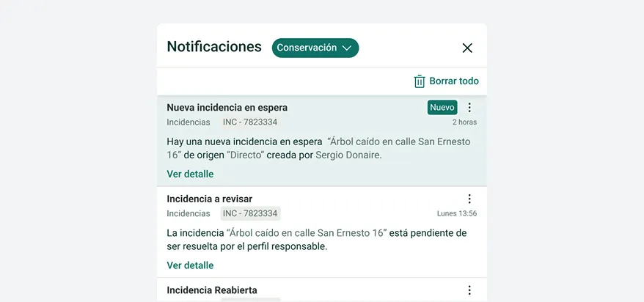The width and height of the screenshot is (644, 302).
Task: Open Ver detalle under Nueva incidencia en espera
Action: tap(190, 174)
